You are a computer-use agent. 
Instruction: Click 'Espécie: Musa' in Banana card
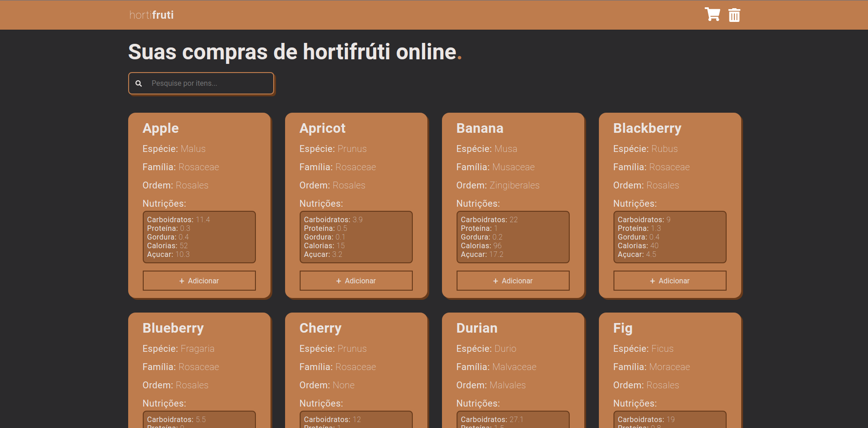point(487,149)
